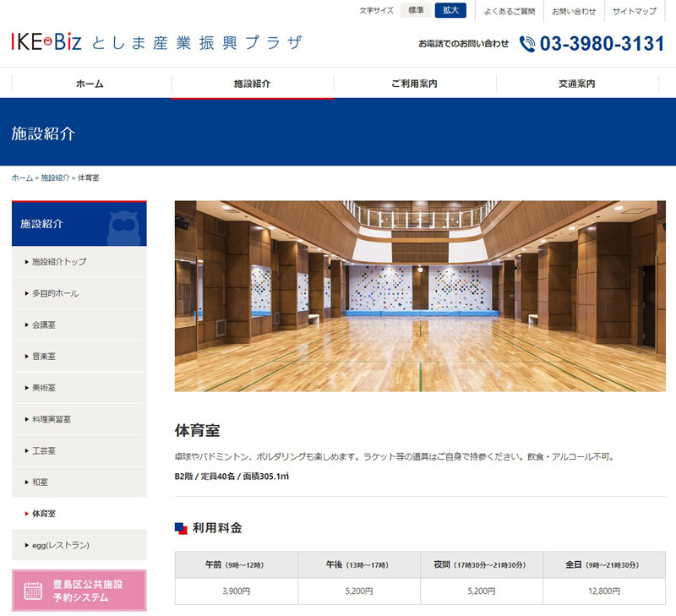Select the ホーム navigation tab
Image resolution: width=676 pixels, height=616 pixels.
coord(90,84)
